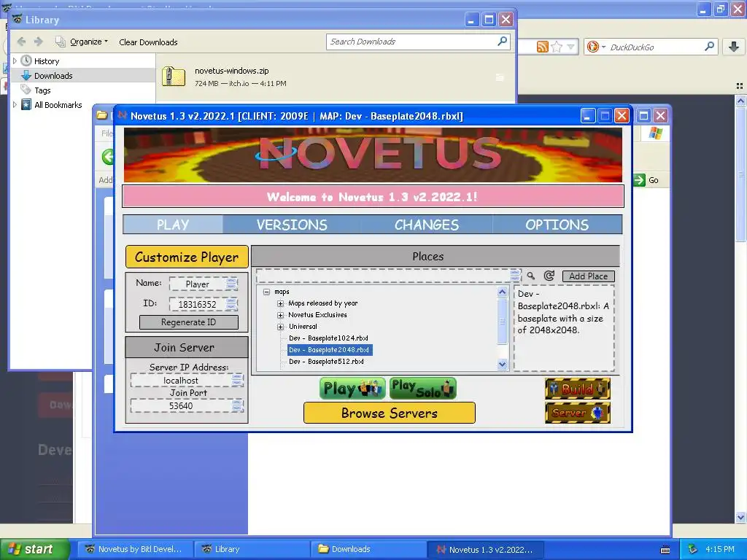The height and width of the screenshot is (560, 747).
Task: Select Dev - Baseplate512.rbxl map
Action: click(326, 362)
